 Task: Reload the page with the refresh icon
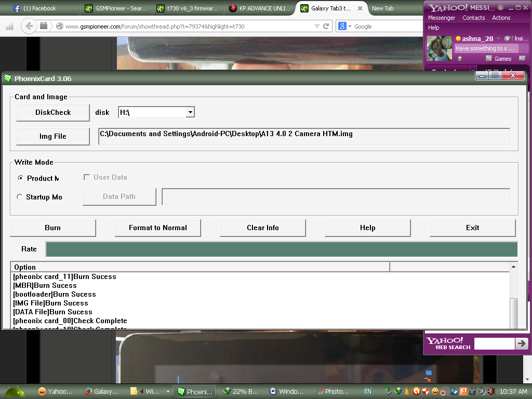[326, 26]
